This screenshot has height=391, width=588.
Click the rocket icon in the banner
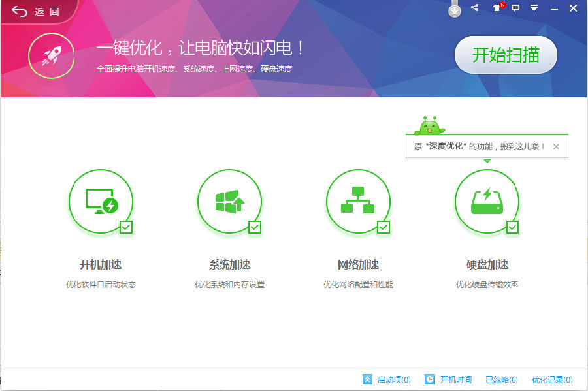(x=52, y=55)
